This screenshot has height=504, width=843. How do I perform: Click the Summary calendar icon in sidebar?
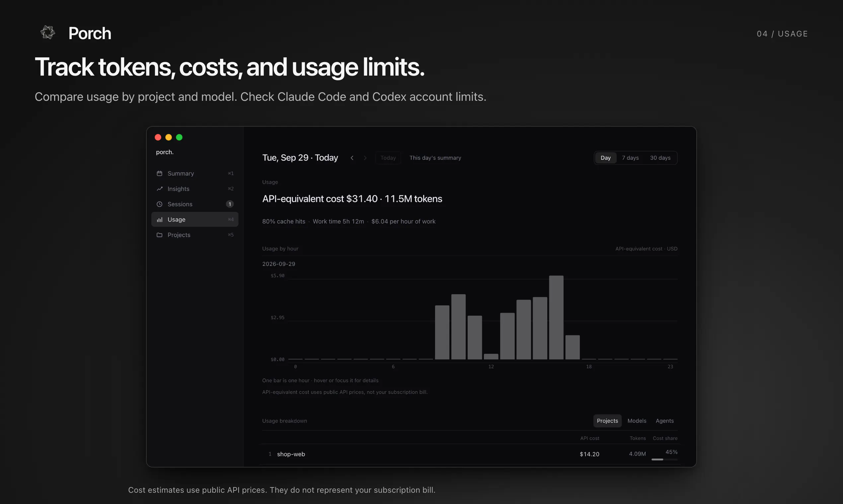tap(159, 173)
